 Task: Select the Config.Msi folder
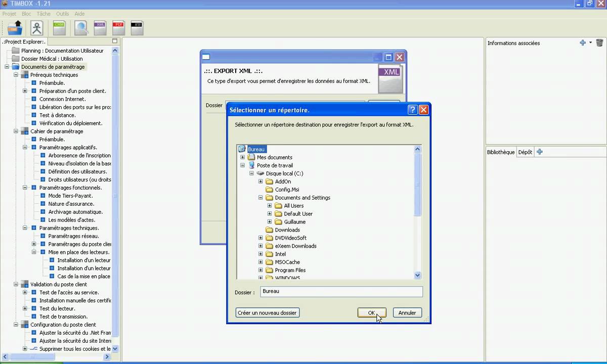coord(287,190)
